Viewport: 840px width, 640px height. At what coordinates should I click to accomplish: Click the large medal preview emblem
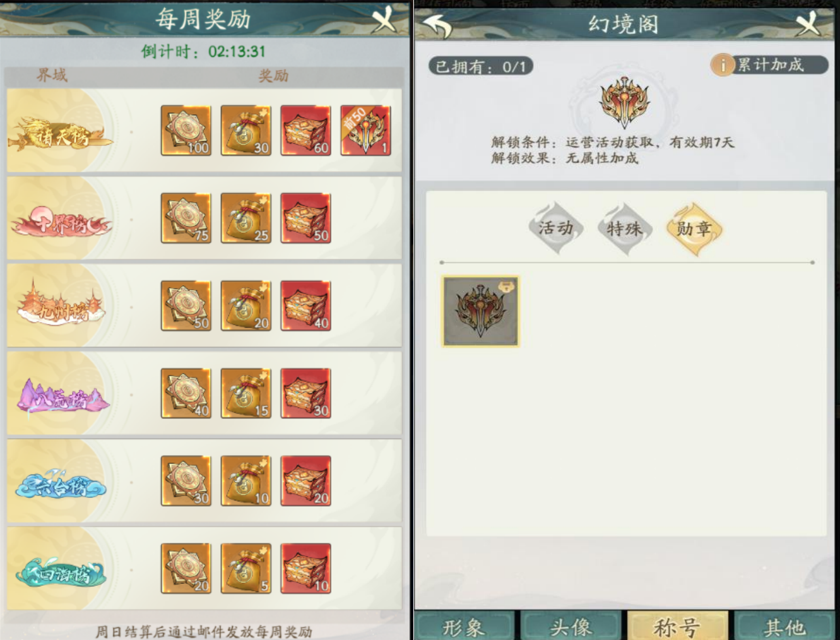coord(624,103)
